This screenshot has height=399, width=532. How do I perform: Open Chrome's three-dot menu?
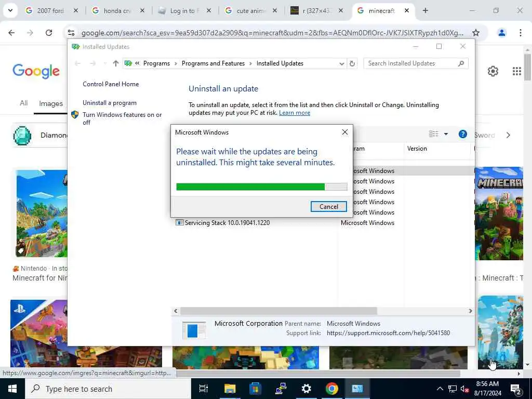(x=520, y=33)
